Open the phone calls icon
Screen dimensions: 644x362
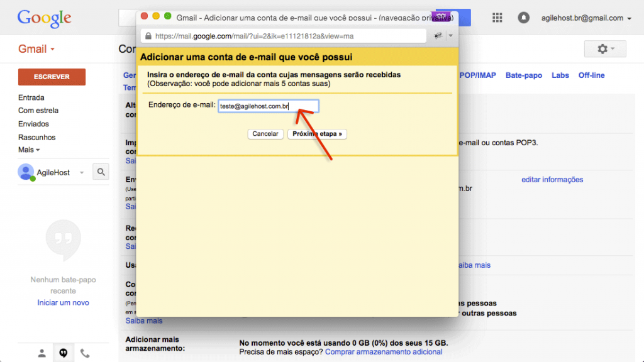[85, 353]
